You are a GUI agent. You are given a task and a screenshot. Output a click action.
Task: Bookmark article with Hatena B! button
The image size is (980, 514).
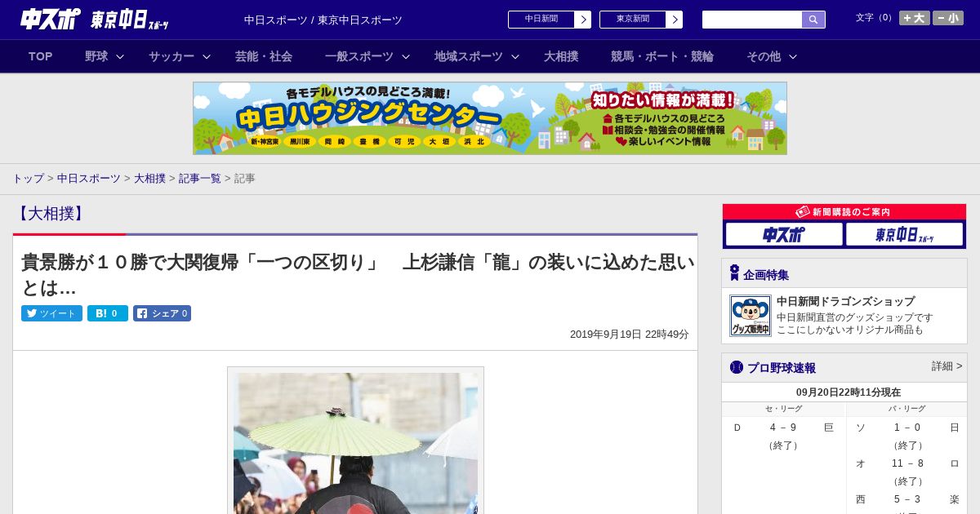(x=108, y=313)
